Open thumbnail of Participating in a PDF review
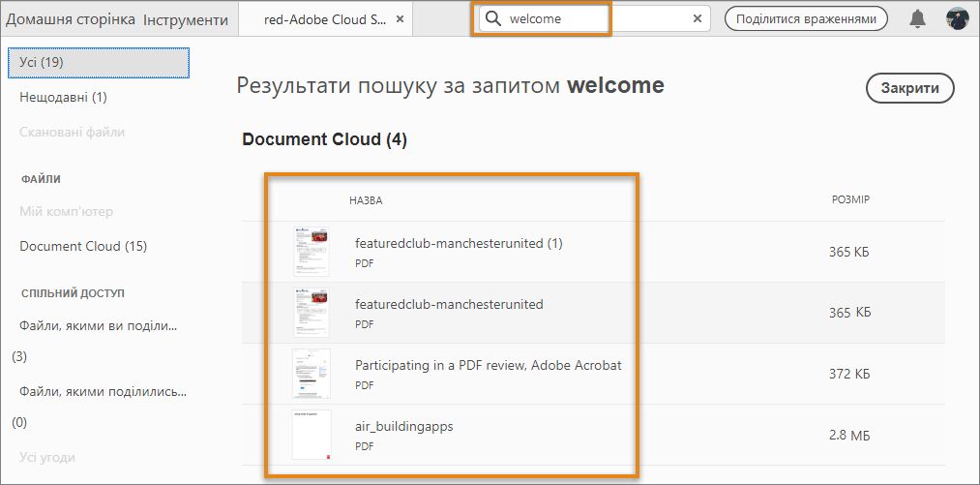 pos(312,374)
